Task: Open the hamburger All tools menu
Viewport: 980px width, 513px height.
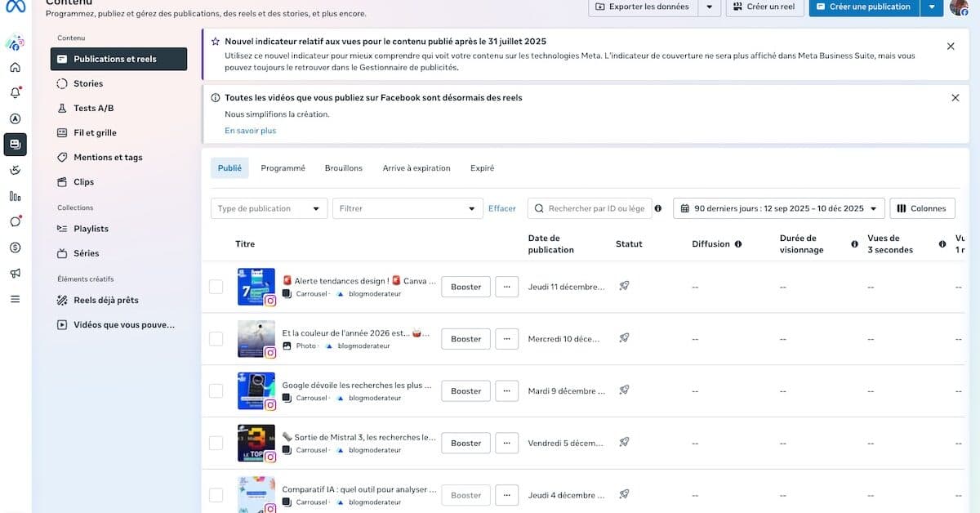Action: (15, 299)
